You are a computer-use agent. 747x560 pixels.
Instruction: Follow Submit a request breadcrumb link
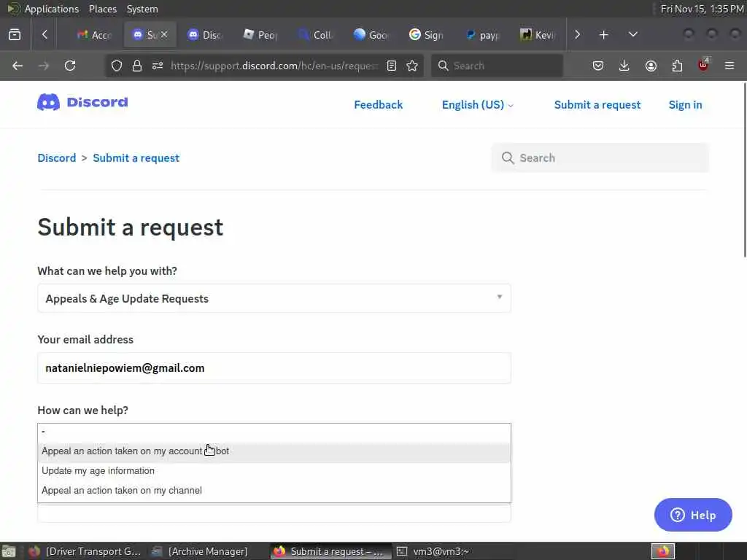(136, 158)
